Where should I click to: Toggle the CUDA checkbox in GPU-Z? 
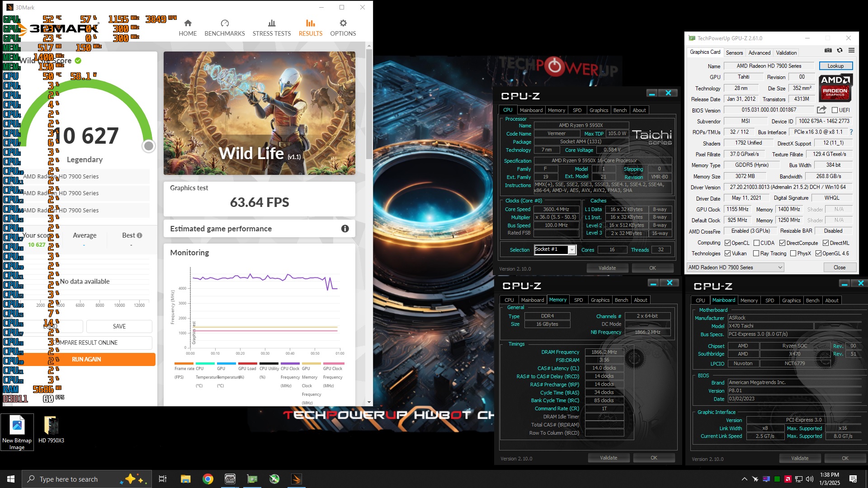pyautogui.click(x=756, y=243)
